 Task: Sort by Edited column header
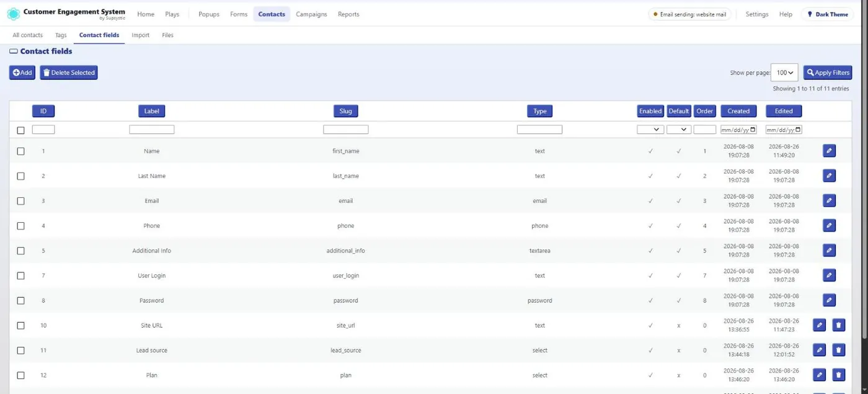[784, 111]
